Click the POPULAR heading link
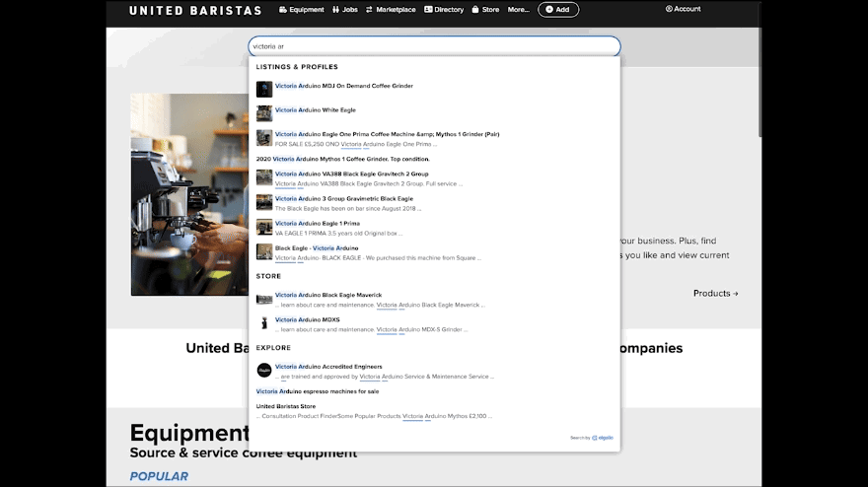 tap(159, 476)
